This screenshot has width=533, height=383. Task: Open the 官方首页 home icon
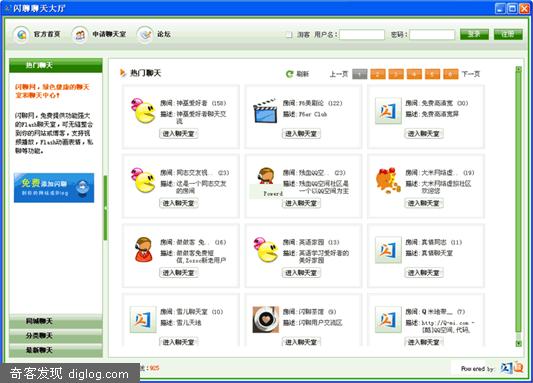[21, 34]
